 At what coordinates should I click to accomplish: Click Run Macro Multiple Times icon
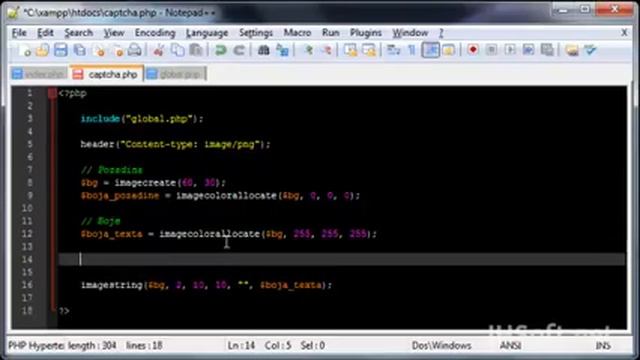pos(529,50)
